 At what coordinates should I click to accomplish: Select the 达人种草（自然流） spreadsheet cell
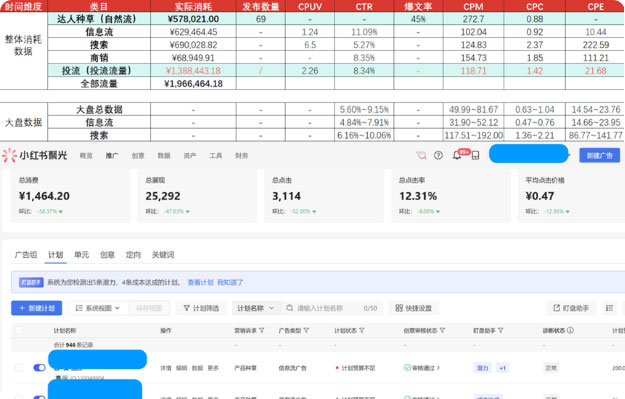tap(99, 19)
